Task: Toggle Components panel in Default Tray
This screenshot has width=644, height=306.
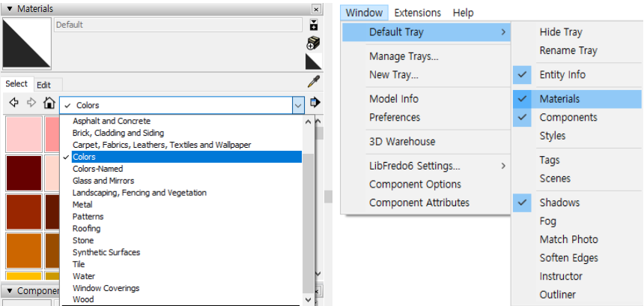Action: 577,117
